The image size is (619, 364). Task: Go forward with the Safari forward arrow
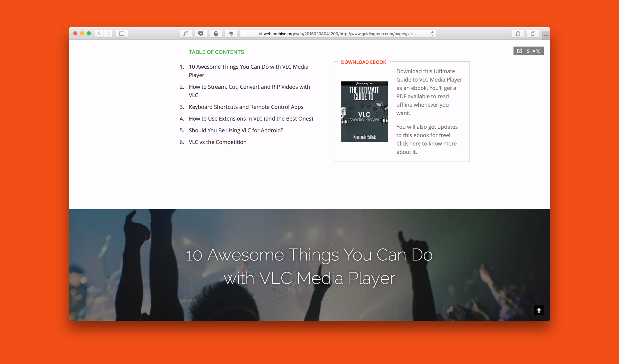click(108, 33)
